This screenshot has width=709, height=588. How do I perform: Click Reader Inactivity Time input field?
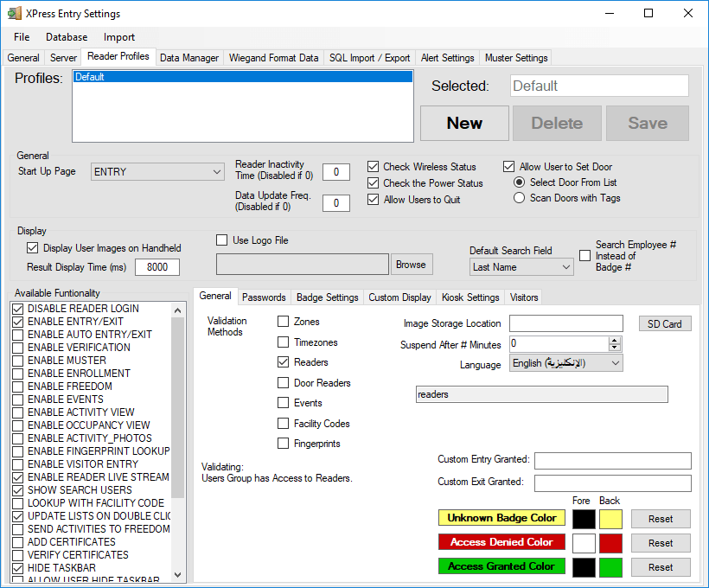click(x=336, y=172)
